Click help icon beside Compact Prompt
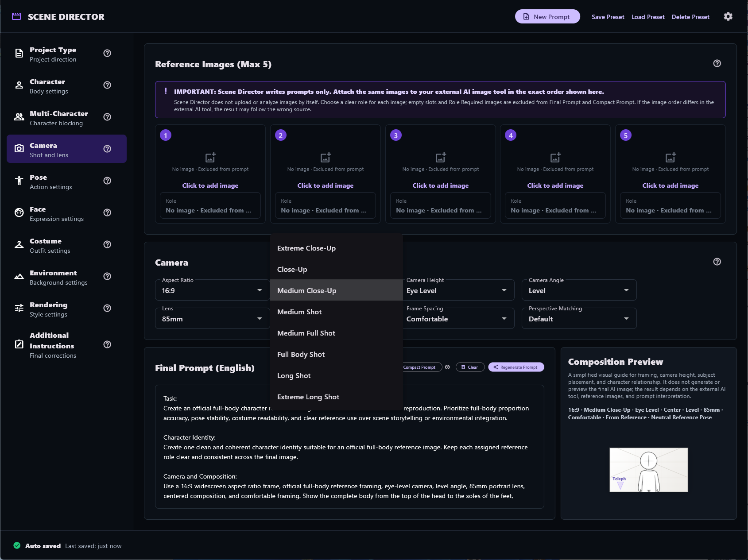This screenshot has width=748, height=560. [x=447, y=367]
